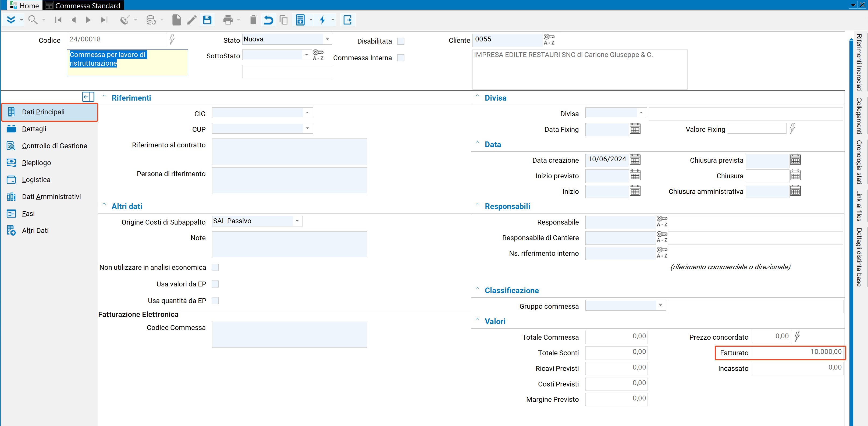Click the Riferimento al contratto text field
868x426 pixels.
[289, 152]
